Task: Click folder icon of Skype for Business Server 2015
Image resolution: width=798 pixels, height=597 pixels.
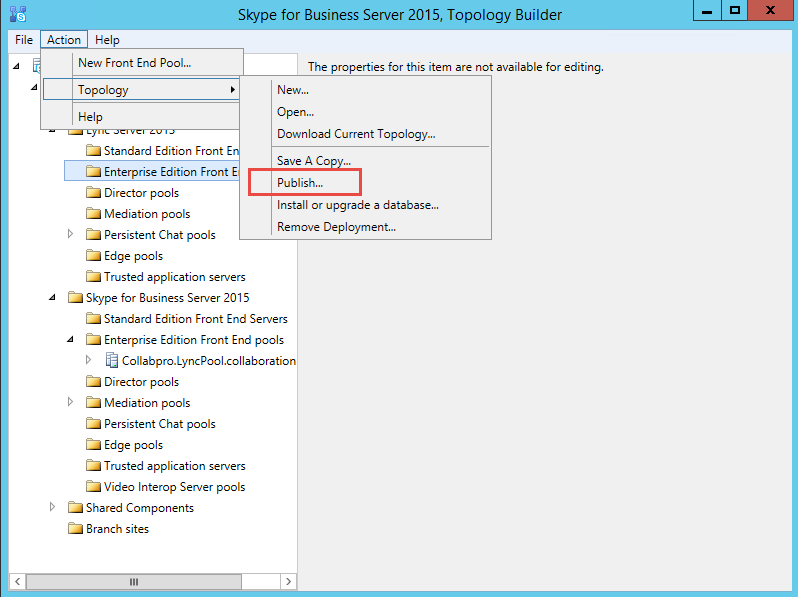Action: tap(75, 297)
